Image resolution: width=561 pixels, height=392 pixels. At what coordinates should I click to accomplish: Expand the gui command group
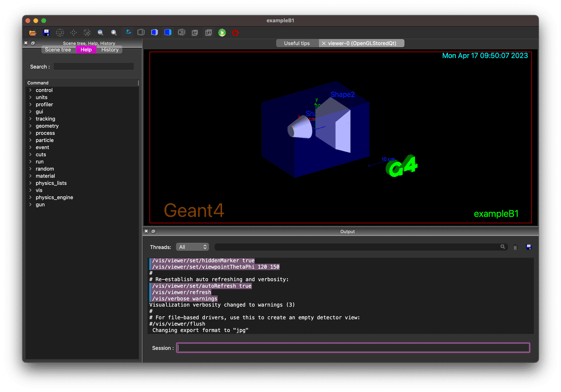click(30, 112)
